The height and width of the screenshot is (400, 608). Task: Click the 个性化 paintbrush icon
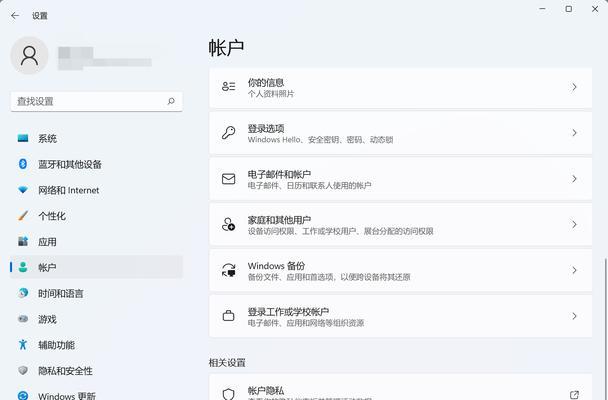[23, 216]
